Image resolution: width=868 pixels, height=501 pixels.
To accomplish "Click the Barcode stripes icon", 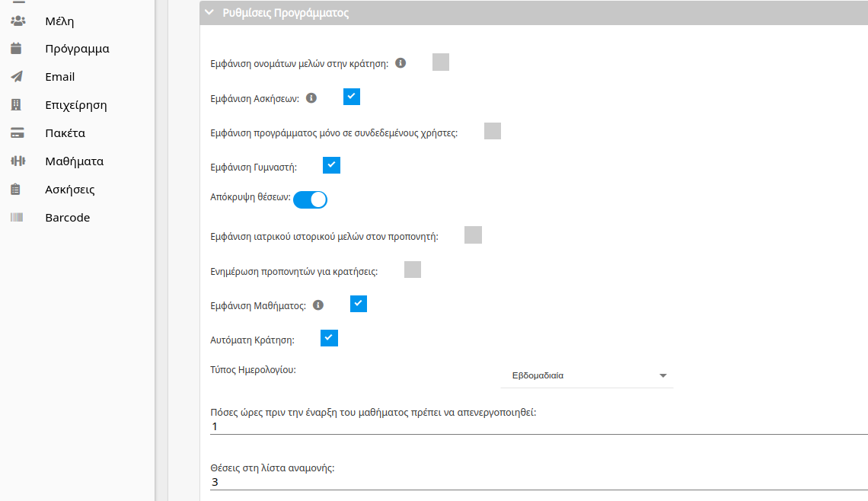I will (17, 218).
